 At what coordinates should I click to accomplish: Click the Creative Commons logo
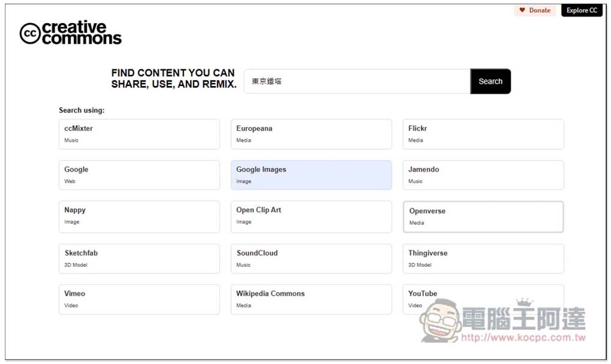[x=70, y=33]
